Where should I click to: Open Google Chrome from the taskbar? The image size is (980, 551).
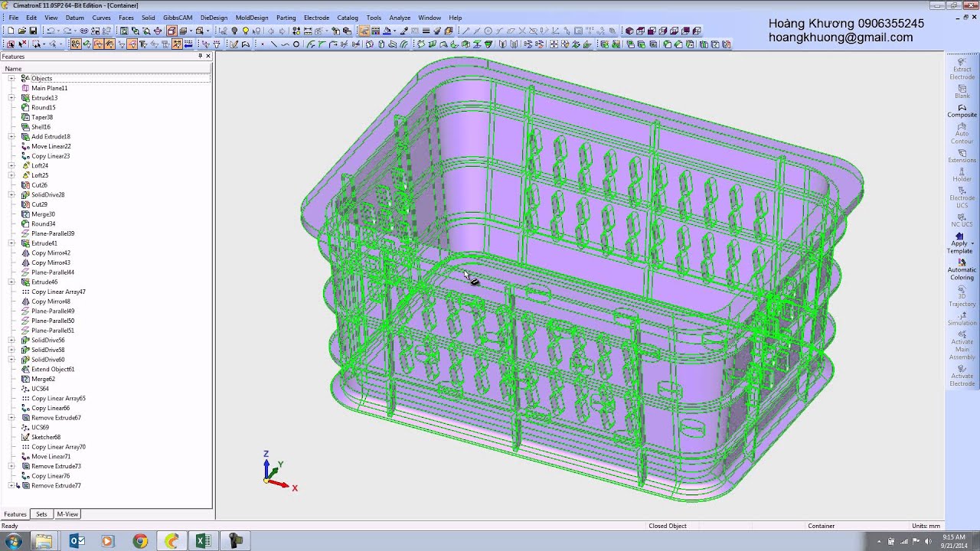[x=139, y=541]
